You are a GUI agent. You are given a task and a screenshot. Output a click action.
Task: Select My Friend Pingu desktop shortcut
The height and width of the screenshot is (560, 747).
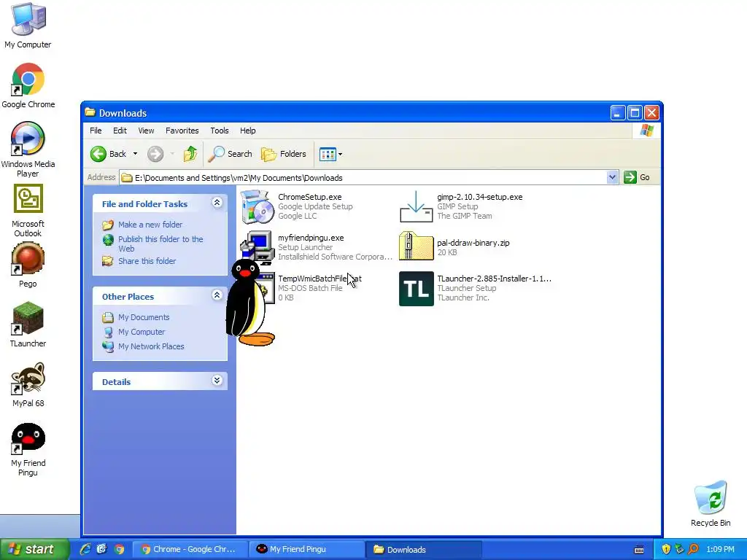pos(28,448)
